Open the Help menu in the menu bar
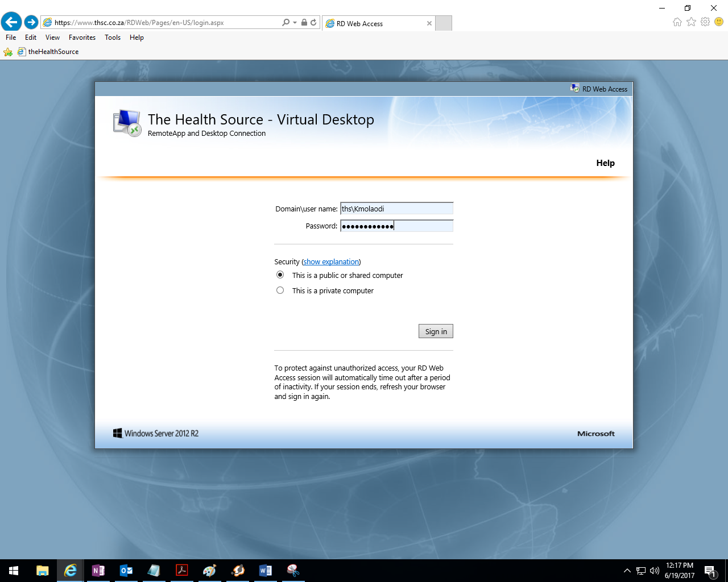Screen dimensions: 728x582 coord(136,38)
